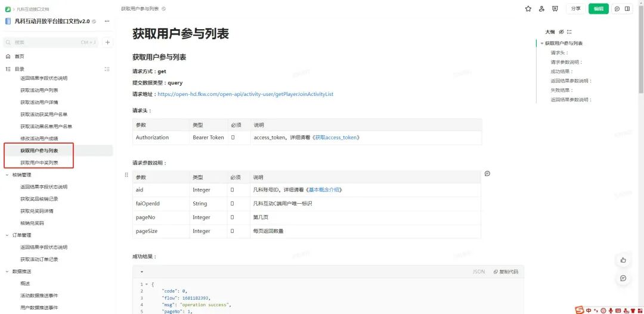This screenshot has width=644, height=314.
Task: Click the collapse-all icon in 目录 row
Action: click(107, 69)
